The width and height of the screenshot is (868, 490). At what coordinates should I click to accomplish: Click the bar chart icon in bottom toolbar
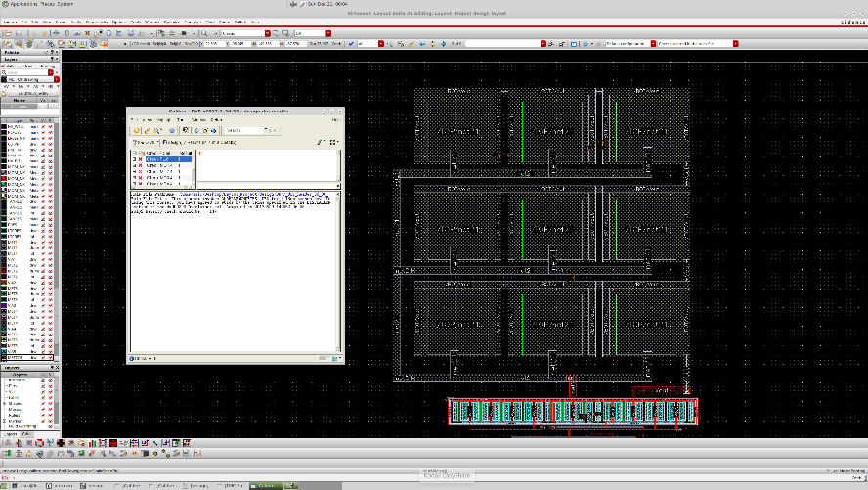tap(93, 443)
